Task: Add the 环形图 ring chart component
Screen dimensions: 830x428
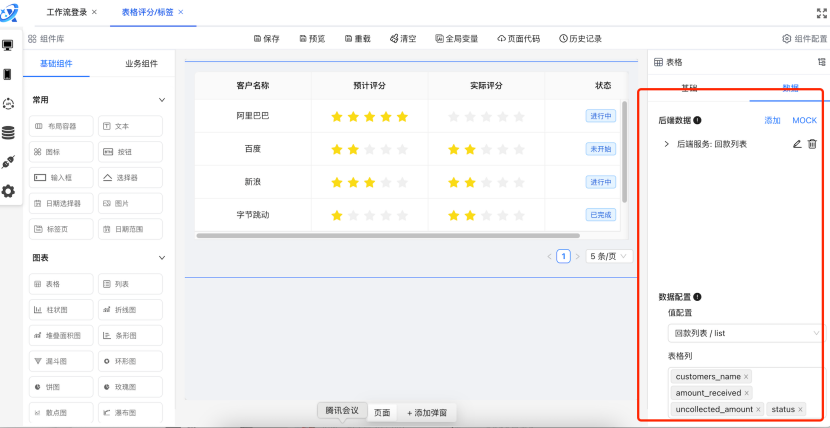Action: (130, 361)
